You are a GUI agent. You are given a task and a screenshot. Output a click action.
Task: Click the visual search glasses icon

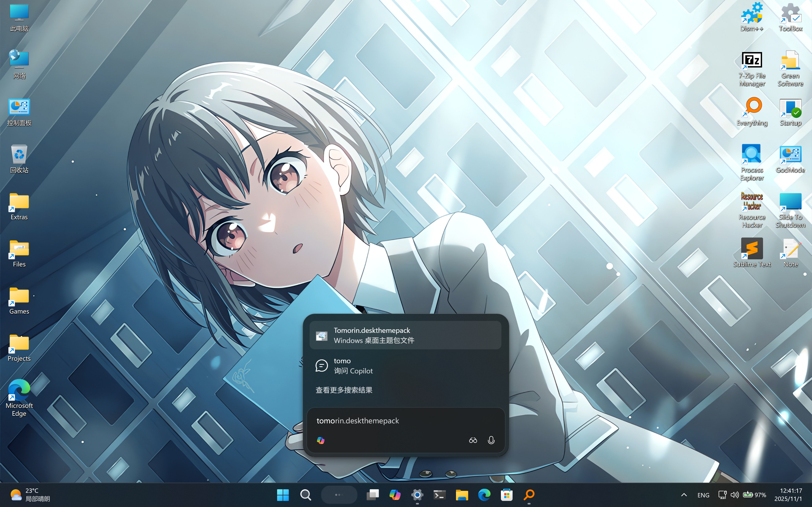coord(473,440)
